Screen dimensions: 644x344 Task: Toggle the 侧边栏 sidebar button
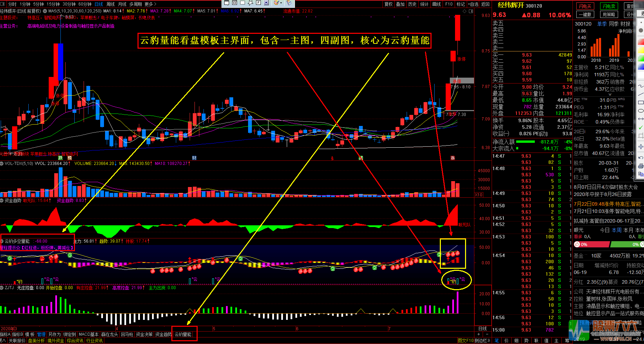click(x=483, y=341)
